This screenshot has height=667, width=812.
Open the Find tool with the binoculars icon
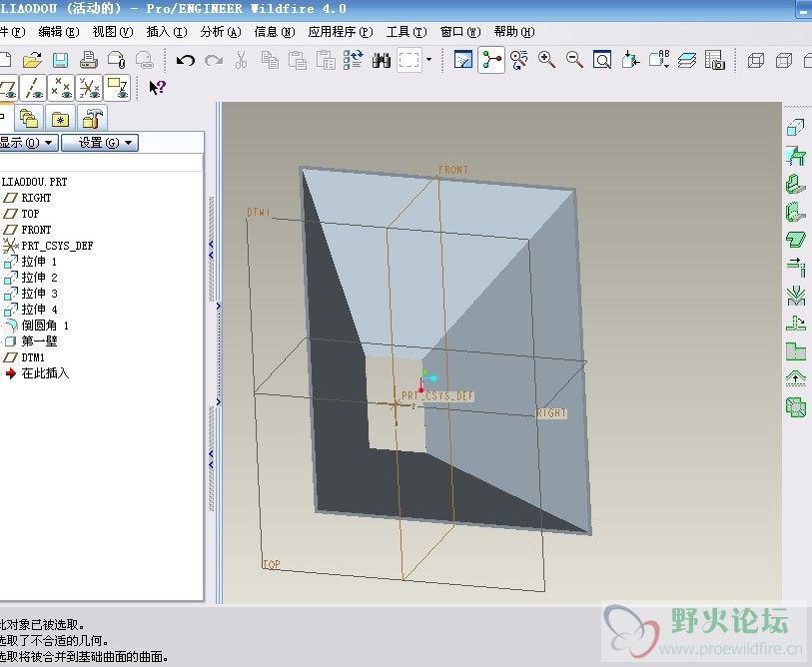coord(382,61)
